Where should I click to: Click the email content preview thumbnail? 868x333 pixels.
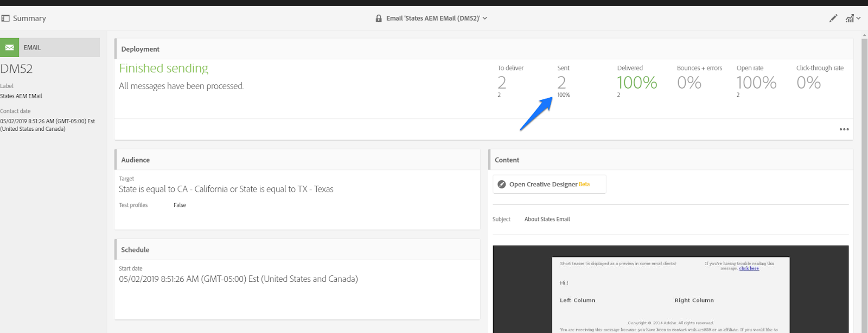[x=671, y=289]
